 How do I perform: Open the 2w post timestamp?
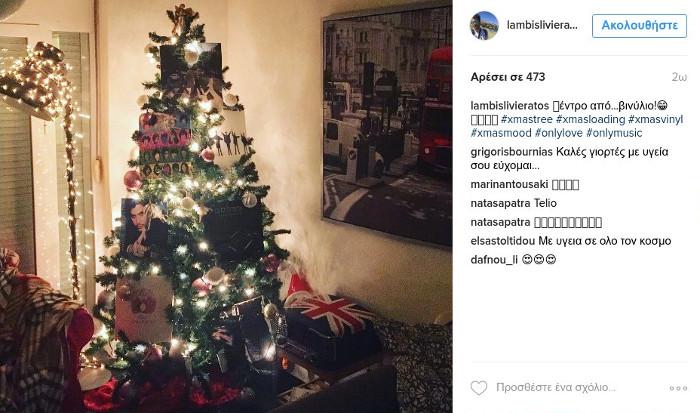coord(679,77)
